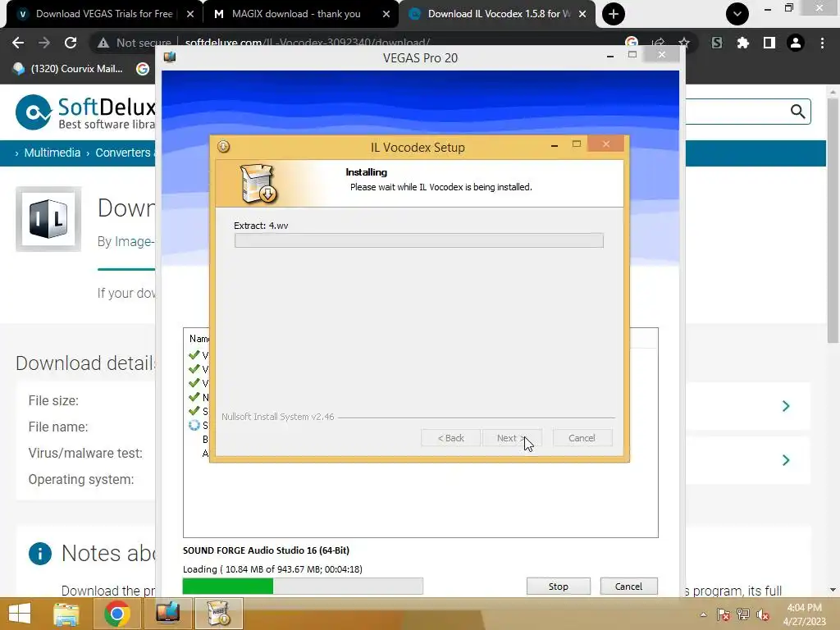840x630 pixels.
Task: Click the network tray icon
Action: click(x=743, y=614)
